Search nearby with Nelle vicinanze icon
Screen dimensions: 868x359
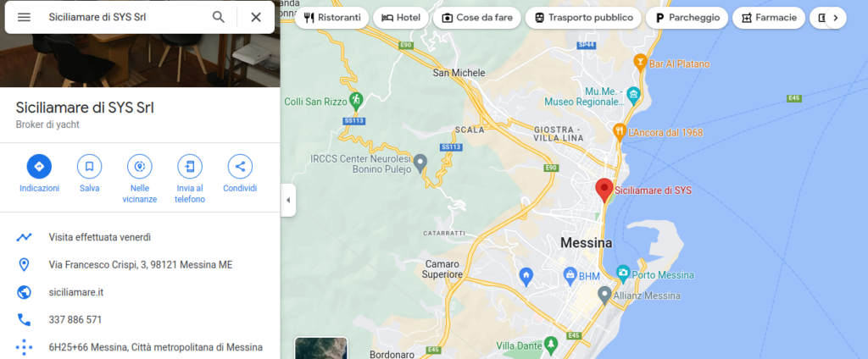point(140,167)
